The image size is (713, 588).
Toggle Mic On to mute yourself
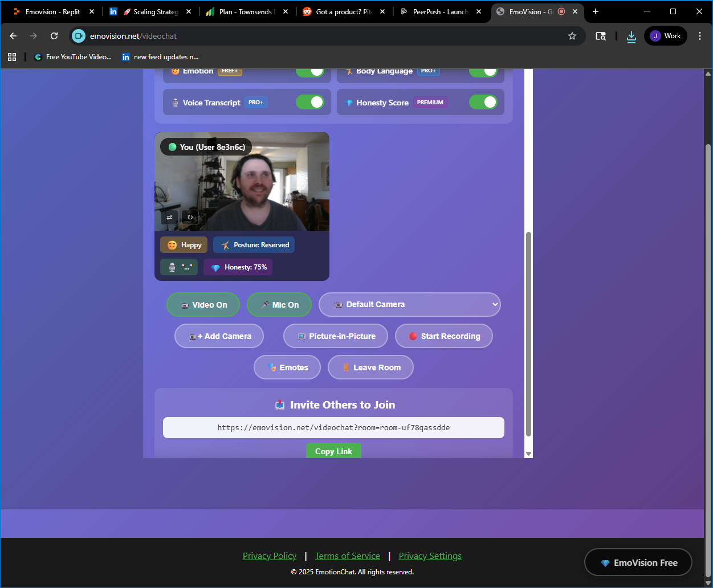(279, 304)
